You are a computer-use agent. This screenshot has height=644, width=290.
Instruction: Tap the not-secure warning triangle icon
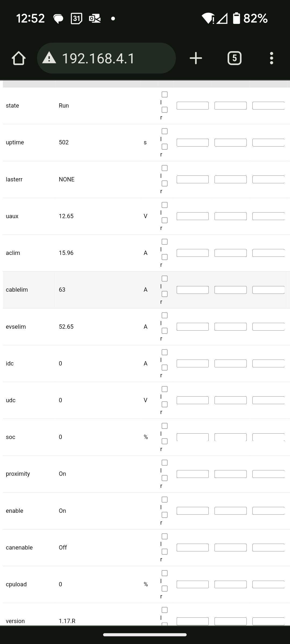[49, 58]
